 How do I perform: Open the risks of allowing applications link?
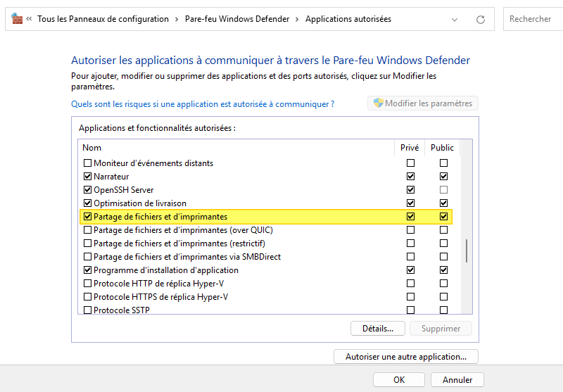click(203, 104)
